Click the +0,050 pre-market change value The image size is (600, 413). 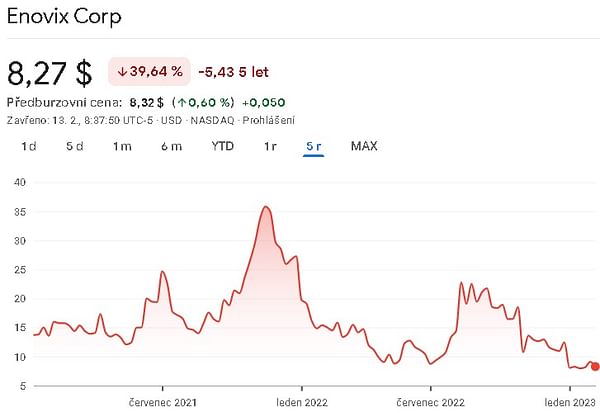pos(264,103)
